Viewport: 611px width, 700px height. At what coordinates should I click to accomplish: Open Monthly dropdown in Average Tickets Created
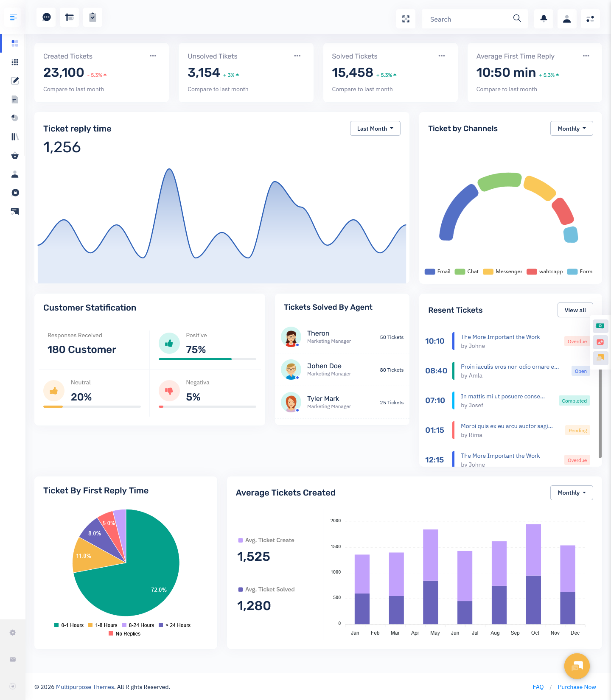coord(571,493)
